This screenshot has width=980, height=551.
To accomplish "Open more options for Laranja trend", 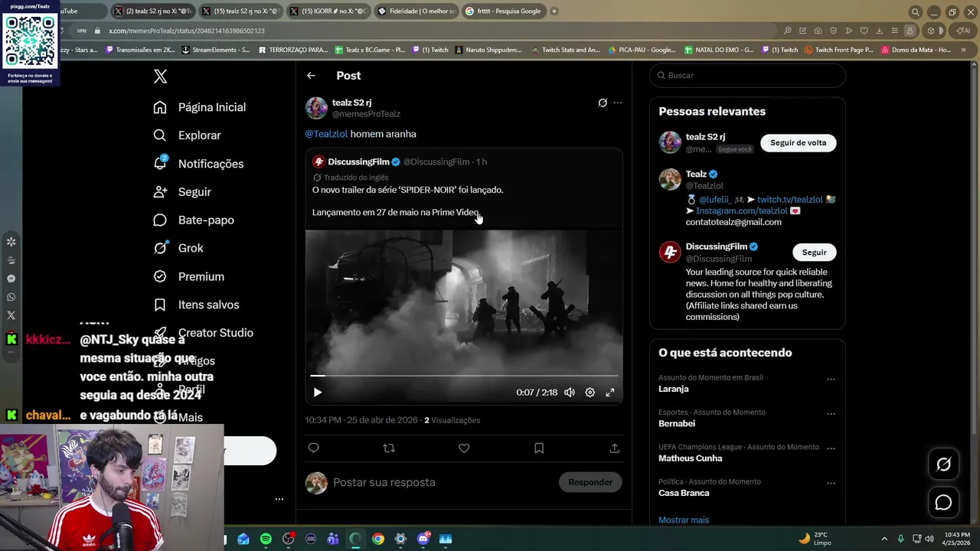I will pos(831,379).
